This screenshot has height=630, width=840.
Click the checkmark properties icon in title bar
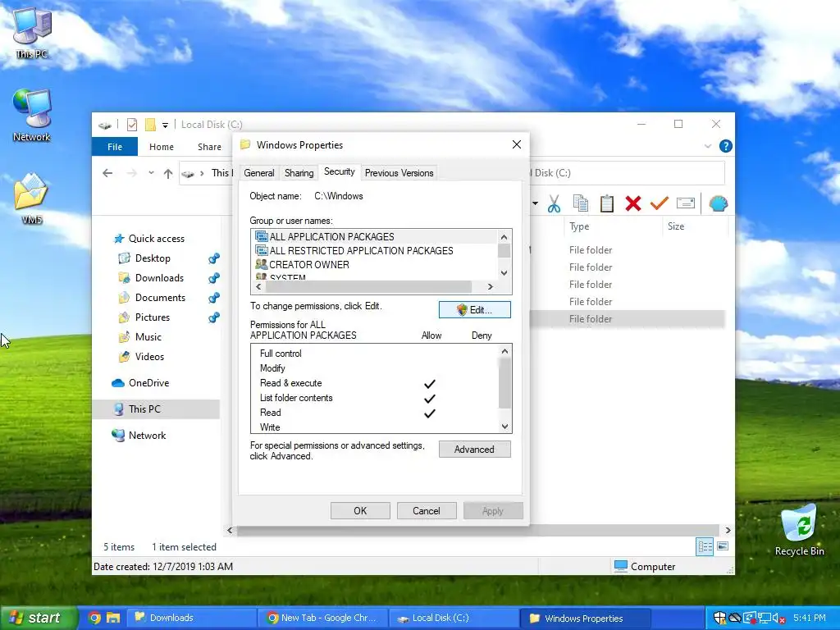(132, 125)
